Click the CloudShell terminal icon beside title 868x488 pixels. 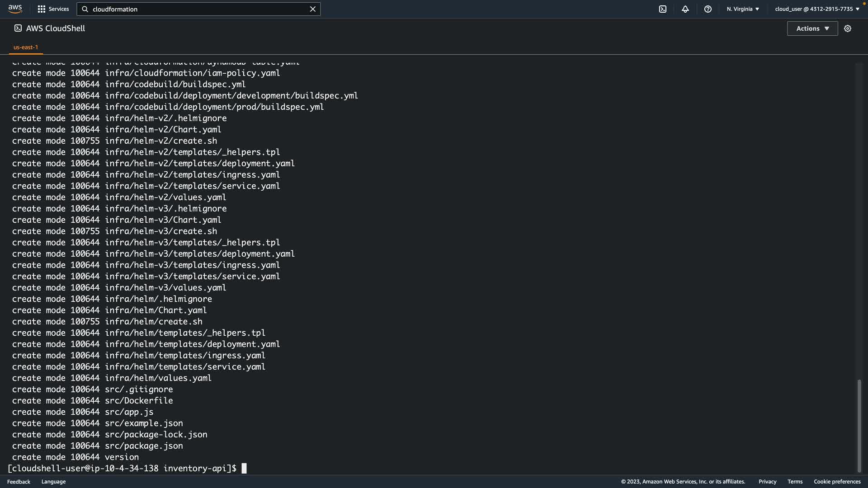(18, 28)
